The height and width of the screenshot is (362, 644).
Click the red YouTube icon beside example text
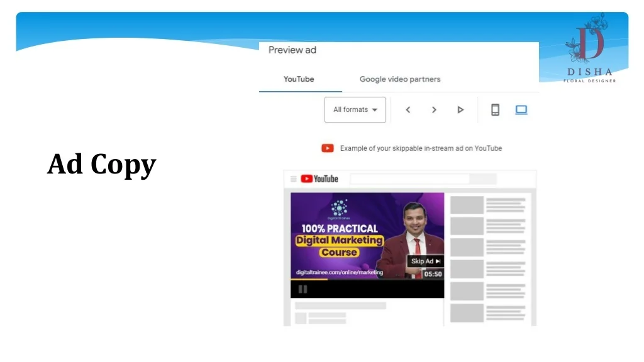328,148
